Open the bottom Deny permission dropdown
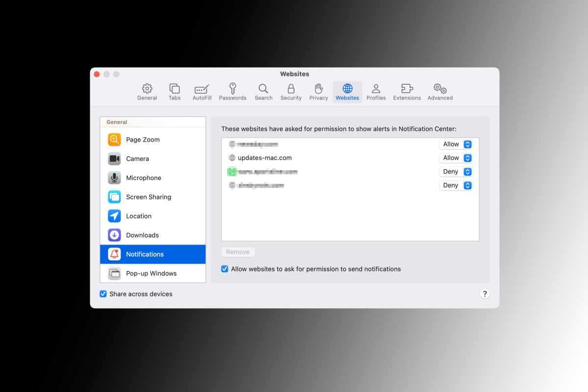 [x=457, y=185]
